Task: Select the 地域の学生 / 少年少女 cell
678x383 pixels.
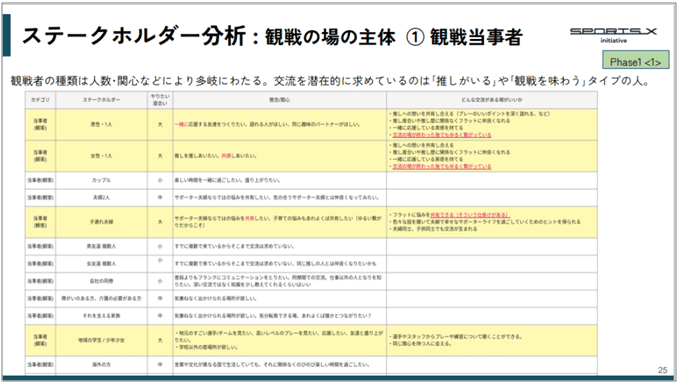Action: tap(101, 340)
